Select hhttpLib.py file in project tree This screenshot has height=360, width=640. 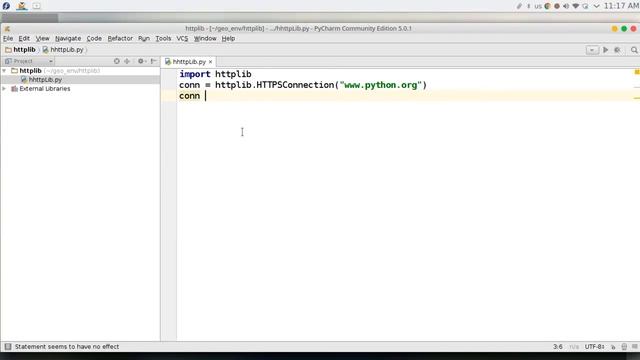click(x=41, y=80)
